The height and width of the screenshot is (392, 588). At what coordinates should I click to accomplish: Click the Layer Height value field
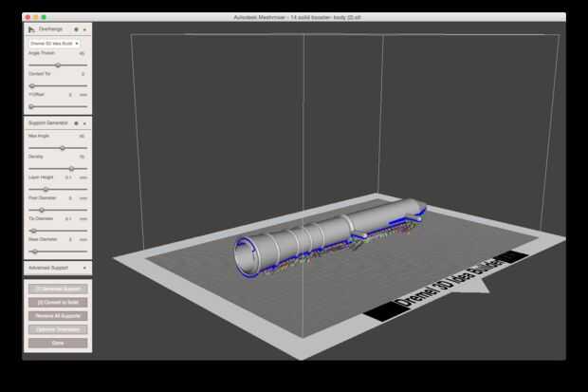pyautogui.click(x=68, y=177)
